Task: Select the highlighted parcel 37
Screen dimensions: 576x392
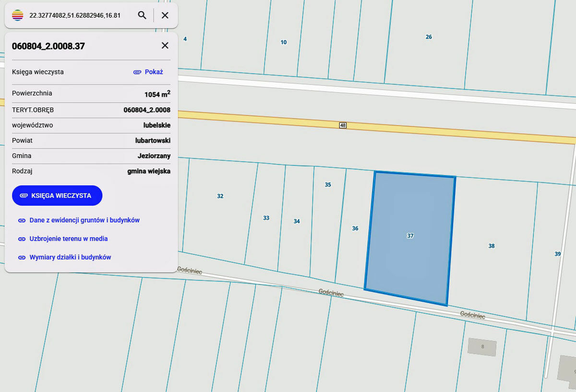Action: tap(410, 236)
